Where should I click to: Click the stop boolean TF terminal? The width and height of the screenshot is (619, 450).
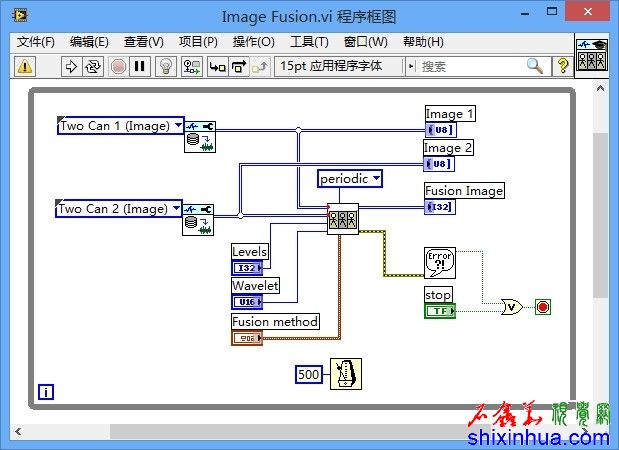pyautogui.click(x=440, y=311)
